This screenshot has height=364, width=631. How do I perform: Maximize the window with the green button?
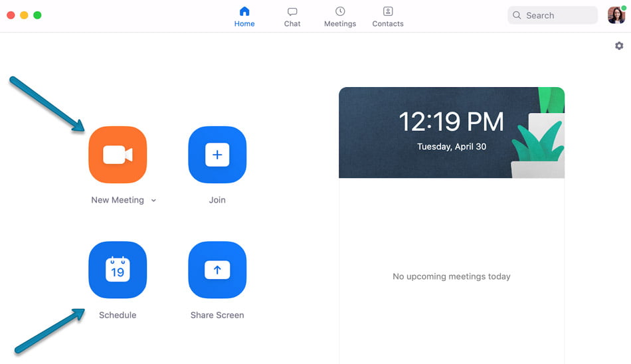(37, 15)
